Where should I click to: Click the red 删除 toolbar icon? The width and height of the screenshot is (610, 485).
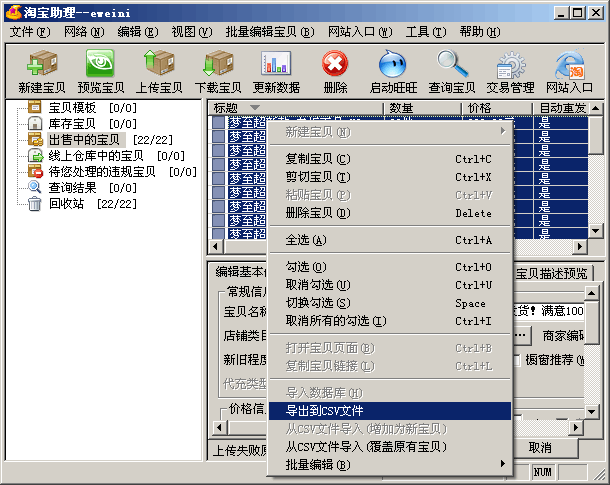tap(335, 63)
